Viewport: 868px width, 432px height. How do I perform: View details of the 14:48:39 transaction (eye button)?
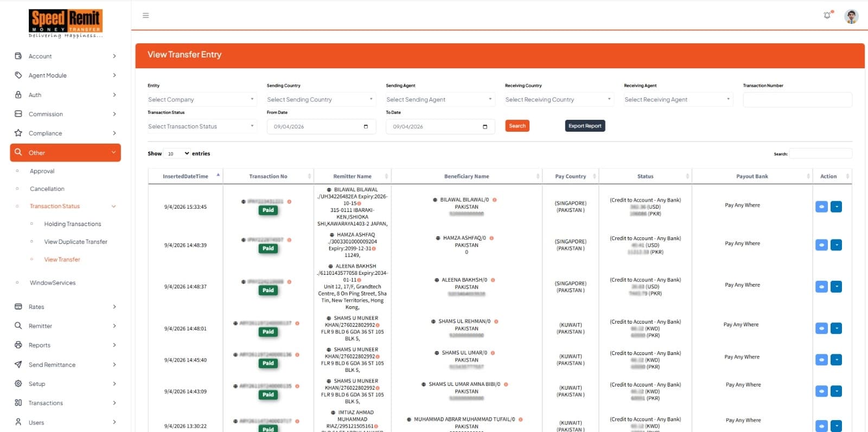[x=821, y=245]
